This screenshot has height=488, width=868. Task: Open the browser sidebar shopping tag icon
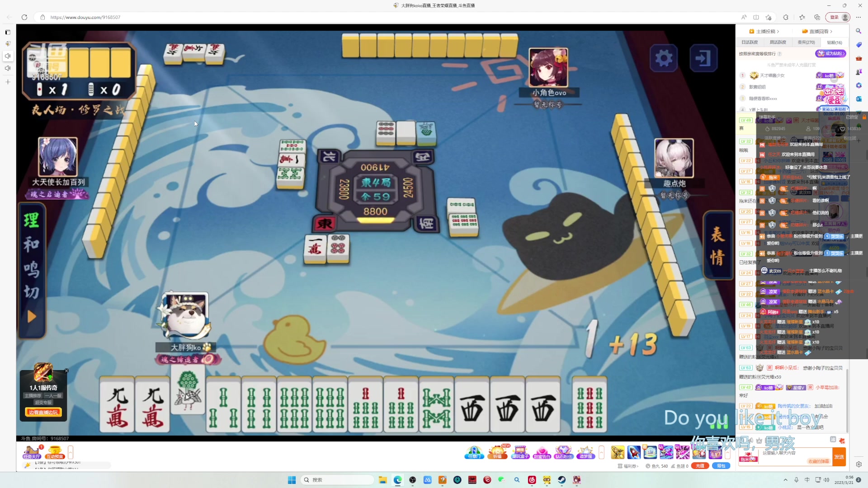click(x=859, y=45)
